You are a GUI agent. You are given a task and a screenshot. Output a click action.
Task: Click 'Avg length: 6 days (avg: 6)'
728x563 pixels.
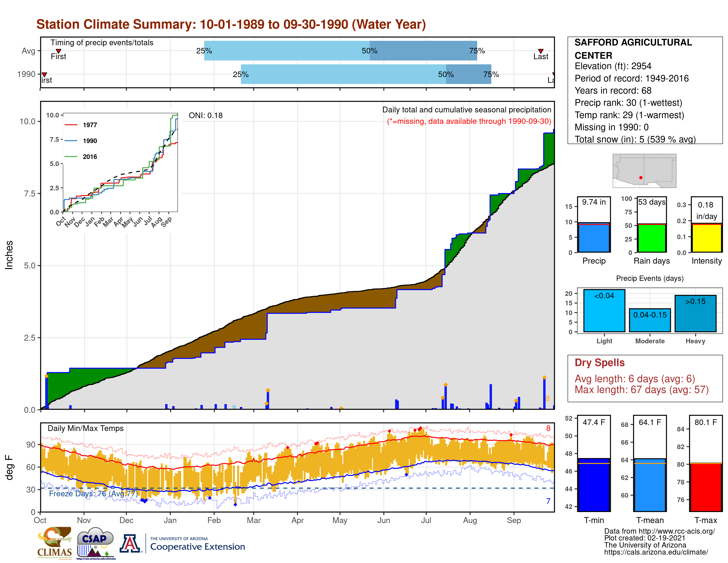pyautogui.click(x=635, y=379)
